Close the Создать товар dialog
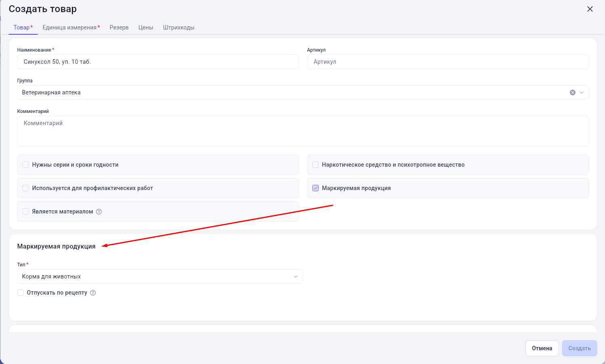The height and width of the screenshot is (364, 605). click(x=590, y=9)
